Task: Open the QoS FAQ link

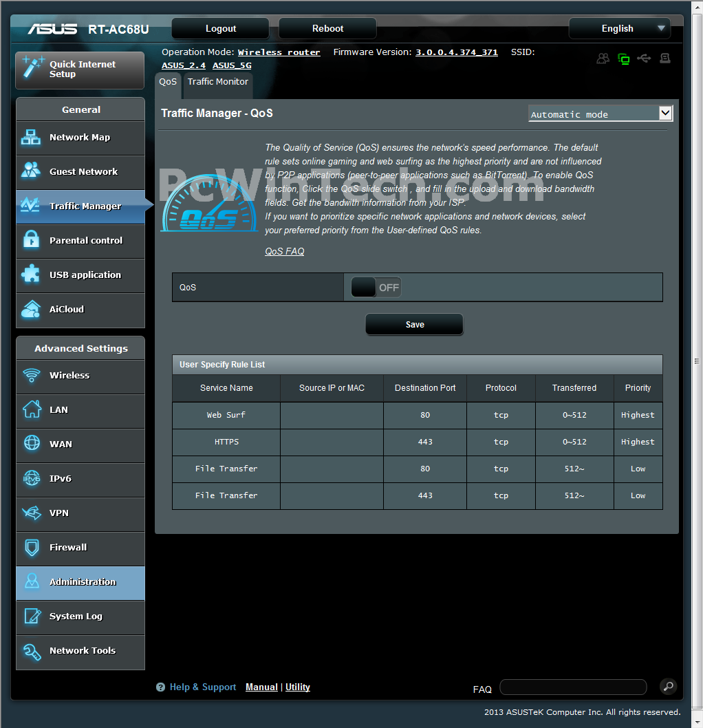Action: pyautogui.click(x=285, y=251)
